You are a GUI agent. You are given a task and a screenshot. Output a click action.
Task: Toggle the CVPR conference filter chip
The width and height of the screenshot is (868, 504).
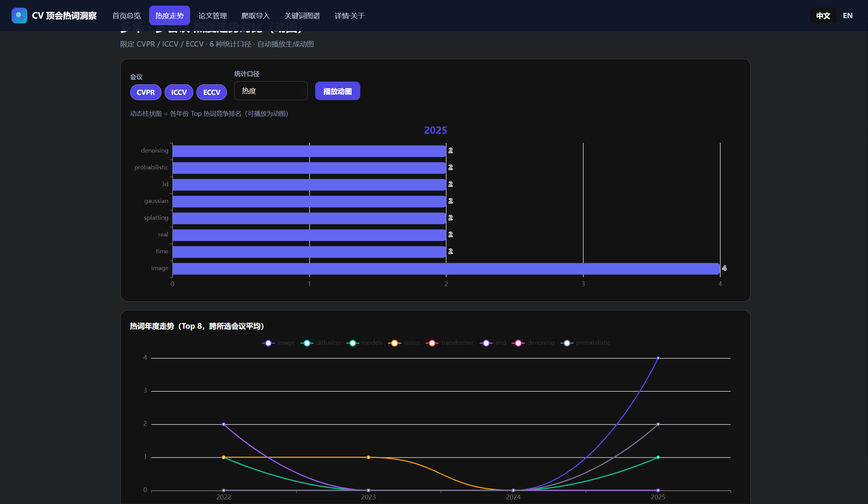tap(146, 92)
